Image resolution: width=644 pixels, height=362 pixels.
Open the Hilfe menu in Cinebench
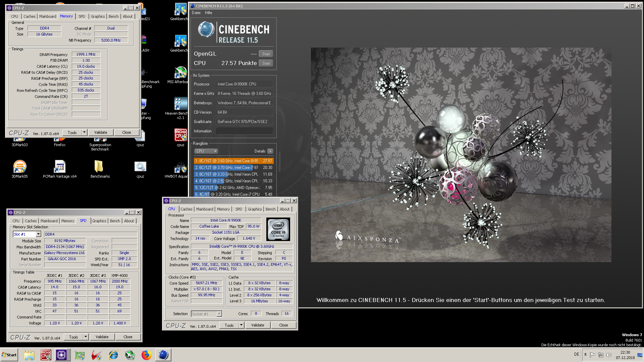pyautogui.click(x=208, y=13)
